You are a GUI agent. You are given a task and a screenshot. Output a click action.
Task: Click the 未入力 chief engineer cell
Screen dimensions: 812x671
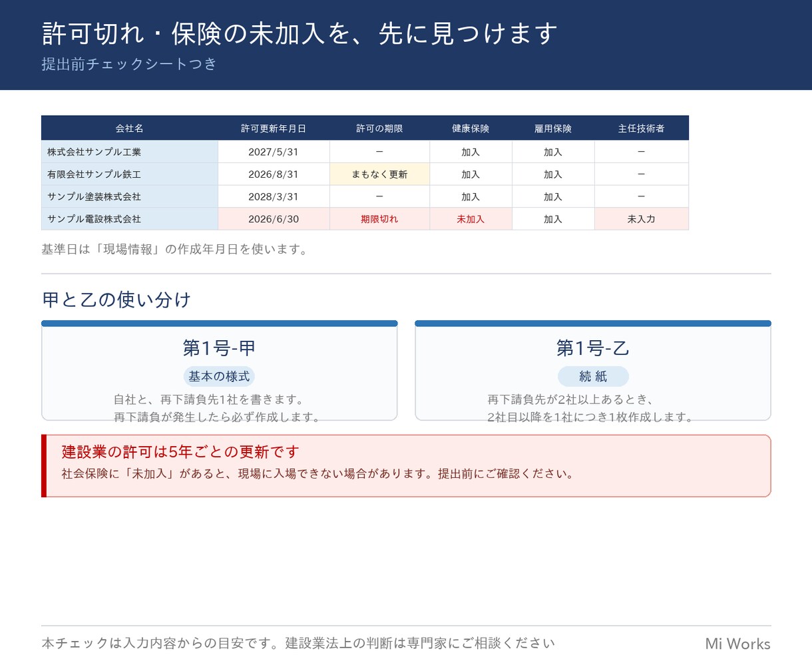[x=642, y=219]
